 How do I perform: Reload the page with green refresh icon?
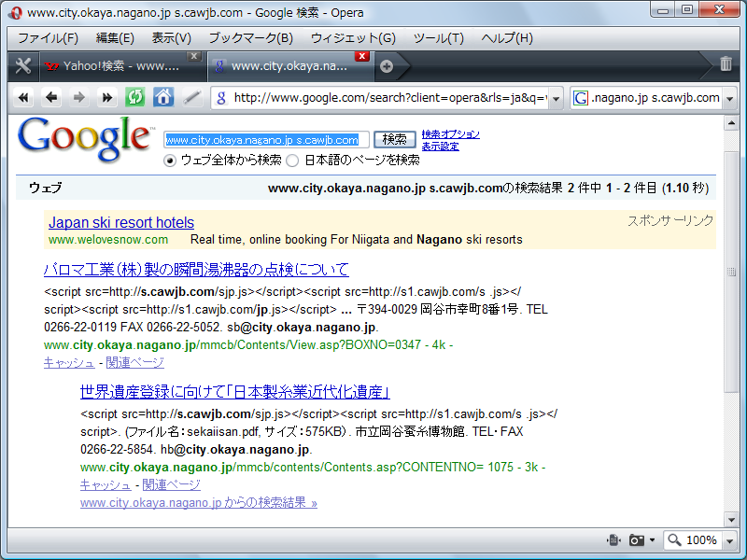[135, 98]
